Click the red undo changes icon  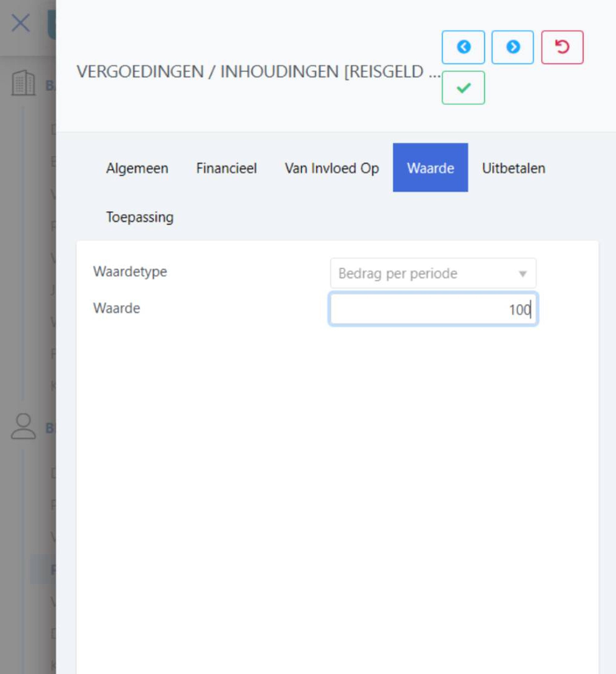562,47
